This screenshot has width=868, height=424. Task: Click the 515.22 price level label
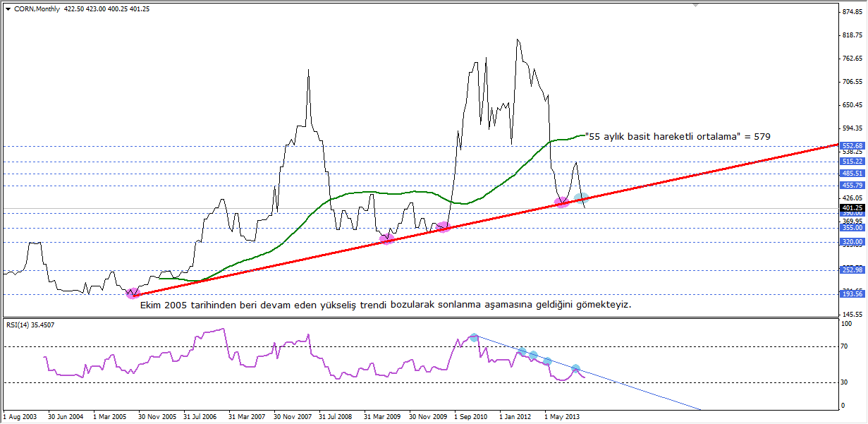coord(852,162)
